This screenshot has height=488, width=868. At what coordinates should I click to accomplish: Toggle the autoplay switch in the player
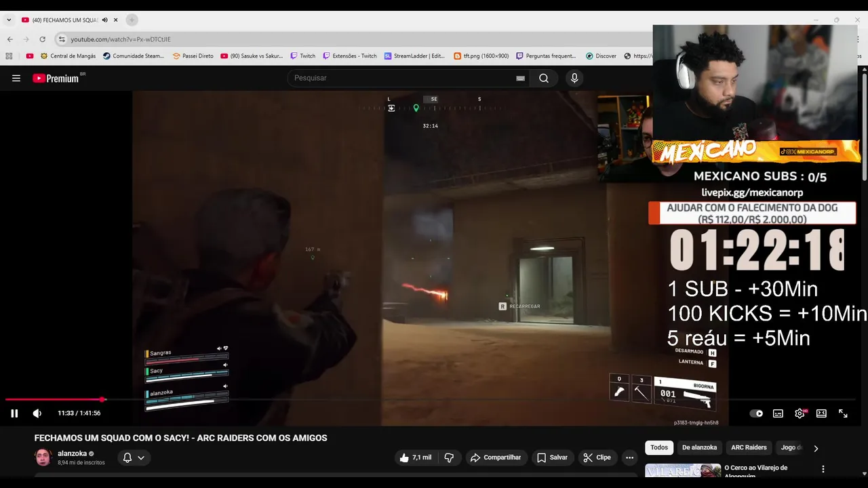tap(756, 413)
